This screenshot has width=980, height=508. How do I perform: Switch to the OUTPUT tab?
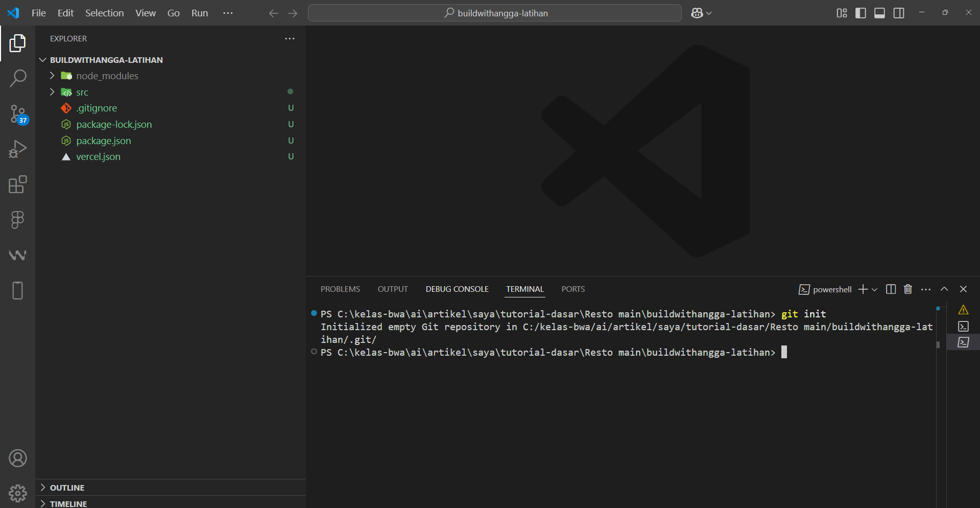click(393, 289)
